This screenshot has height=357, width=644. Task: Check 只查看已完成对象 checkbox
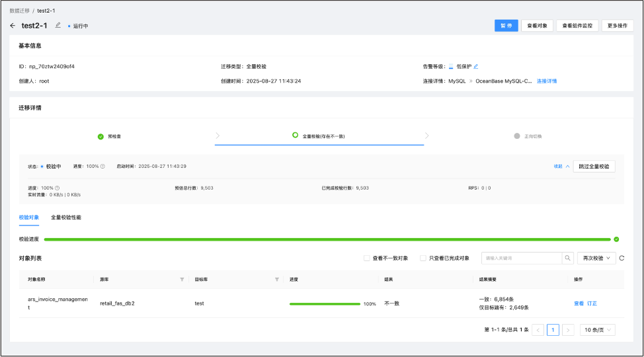point(423,258)
